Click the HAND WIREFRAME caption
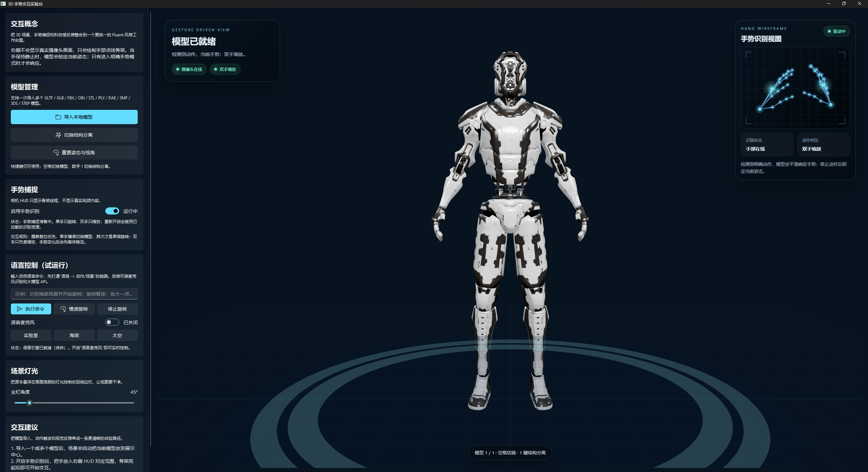868x472 pixels. (764, 28)
